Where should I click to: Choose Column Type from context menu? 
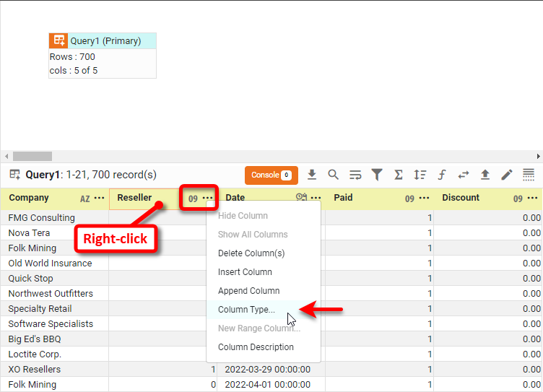246,310
